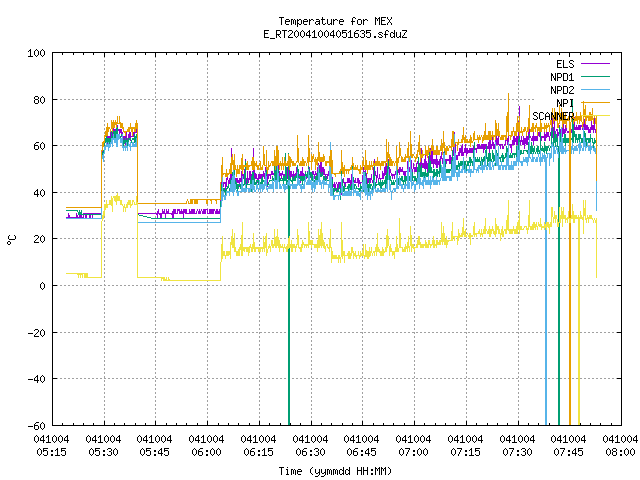Click the y-axis tick label -60

pos(36,426)
